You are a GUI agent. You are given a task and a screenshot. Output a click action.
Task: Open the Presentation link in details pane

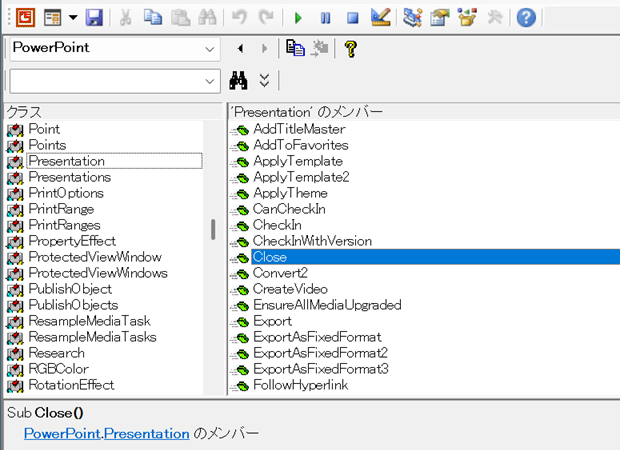point(147,433)
